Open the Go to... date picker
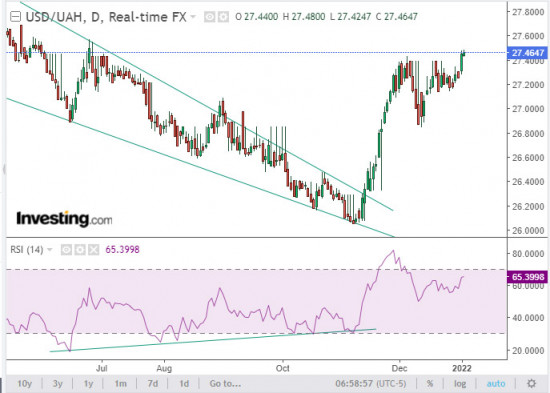 tap(225, 384)
